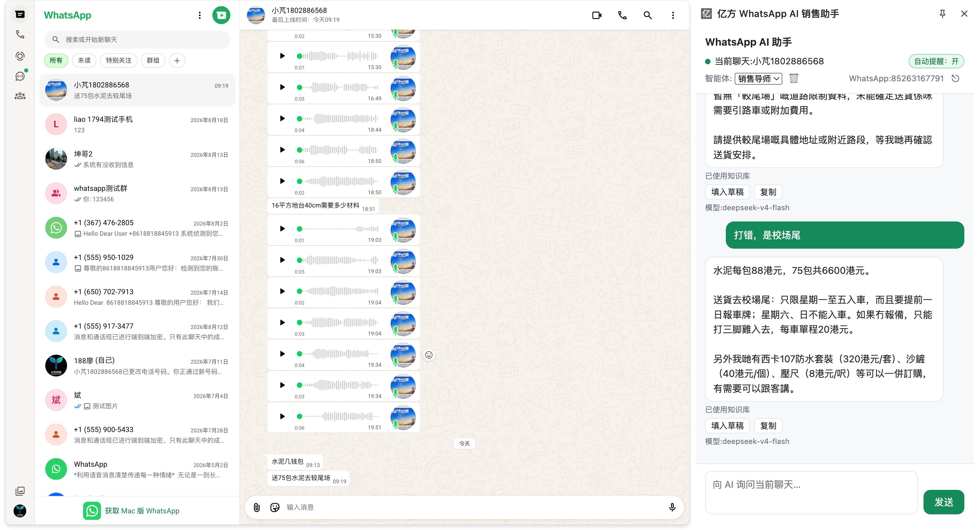Screen dimensions: 980x530
Task: Open the Channels icon with green dot
Action: 20,76
